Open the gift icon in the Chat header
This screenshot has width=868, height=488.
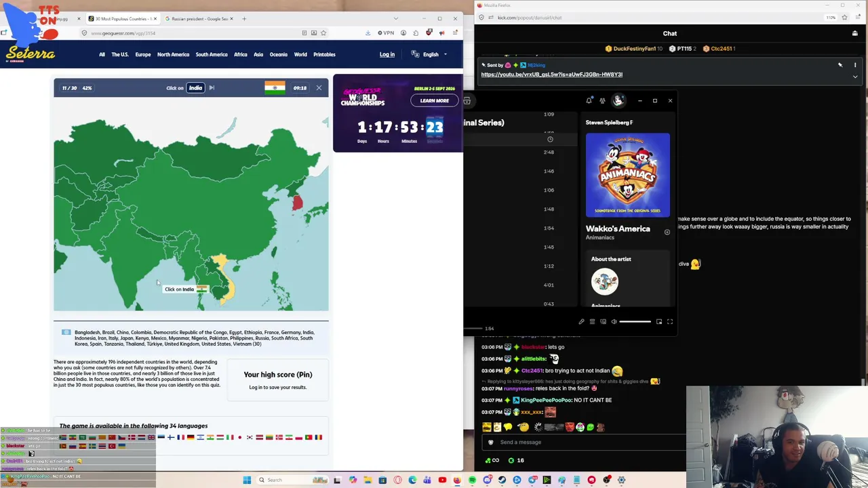point(855,33)
